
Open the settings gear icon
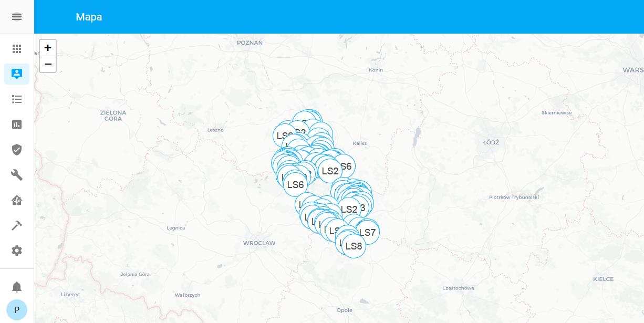[17, 251]
